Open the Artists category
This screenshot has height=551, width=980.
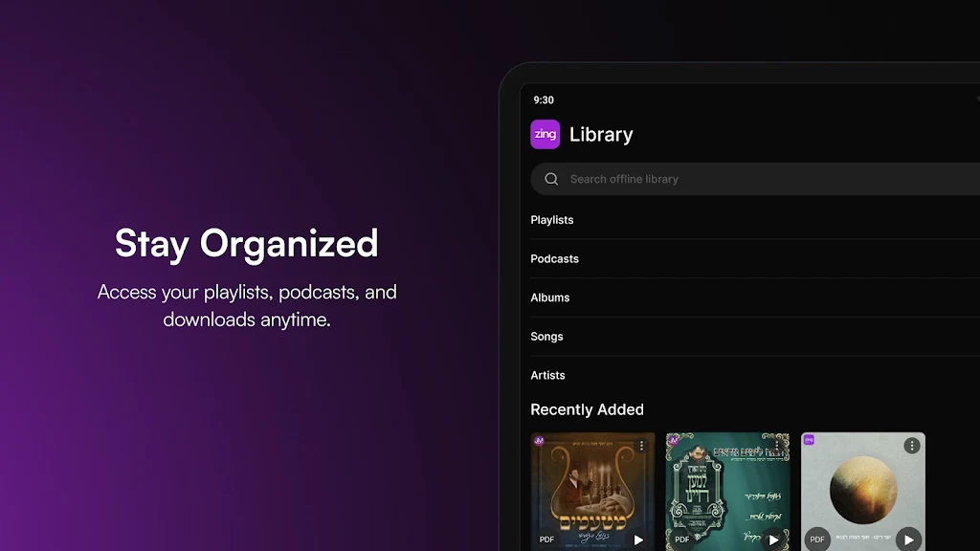tap(547, 376)
